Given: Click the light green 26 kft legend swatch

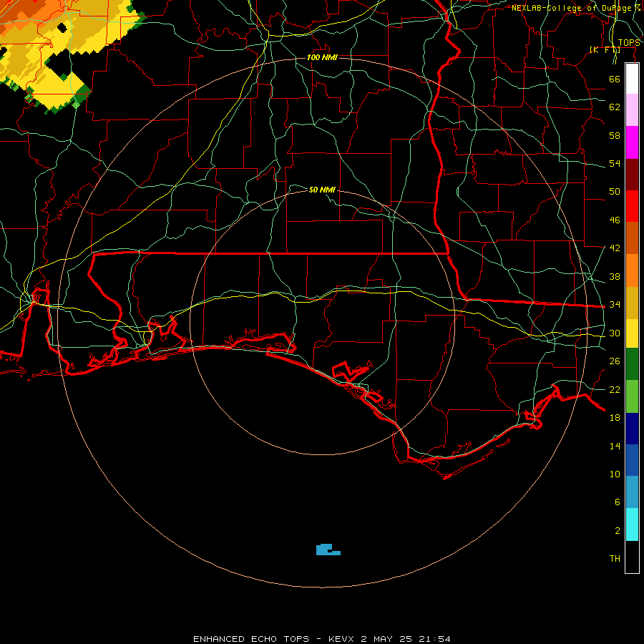Looking at the screenshot, I should [x=632, y=396].
